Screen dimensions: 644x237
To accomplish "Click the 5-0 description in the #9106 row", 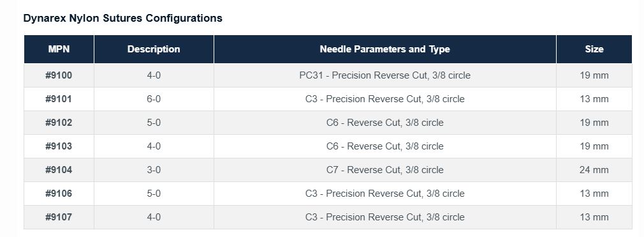I will click(x=154, y=194).
